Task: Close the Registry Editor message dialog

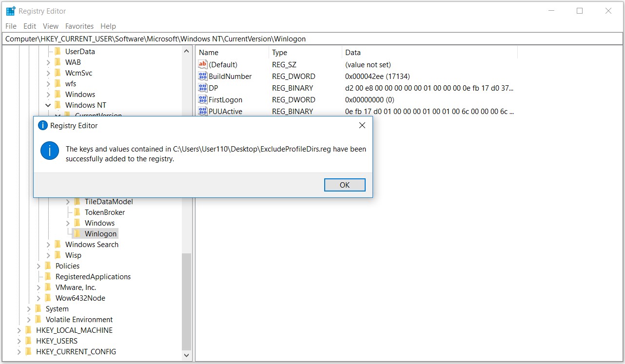Action: [362, 126]
